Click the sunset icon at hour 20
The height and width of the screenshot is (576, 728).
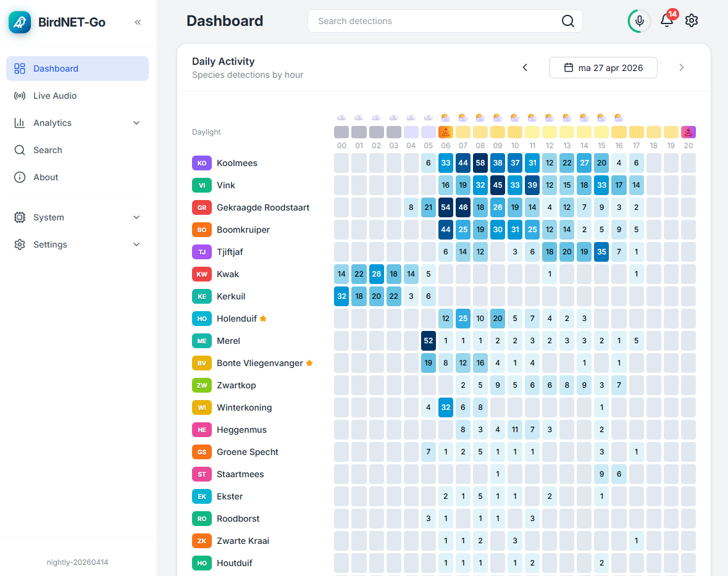(688, 132)
